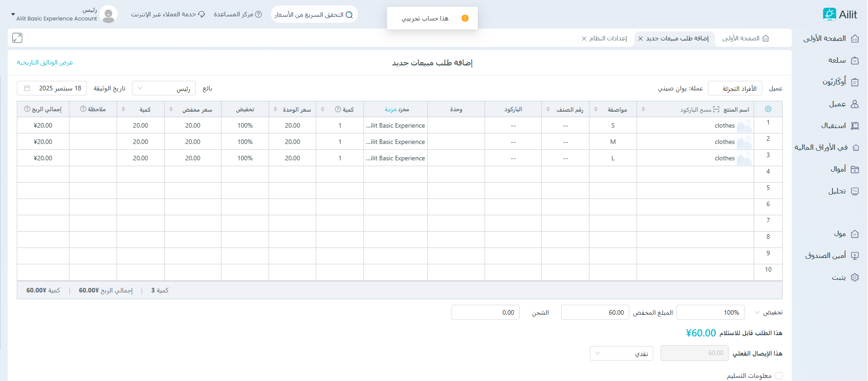868x381 pixels.
Task: Open the نقدي payment method dropdown
Action: pos(621,353)
